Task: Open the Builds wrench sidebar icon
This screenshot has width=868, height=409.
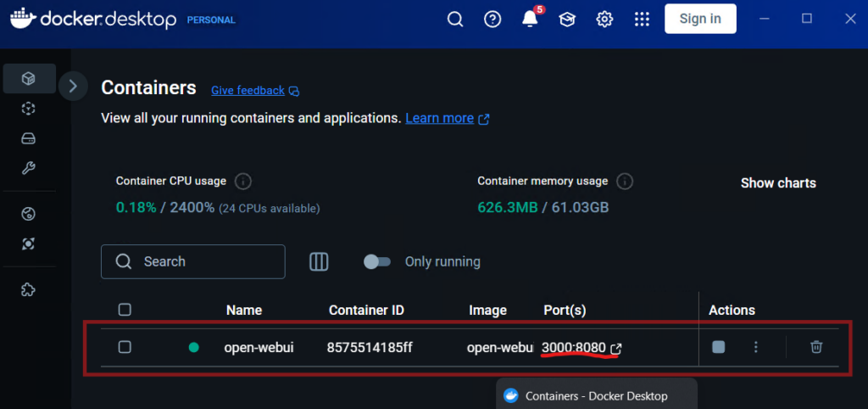Action: point(29,168)
